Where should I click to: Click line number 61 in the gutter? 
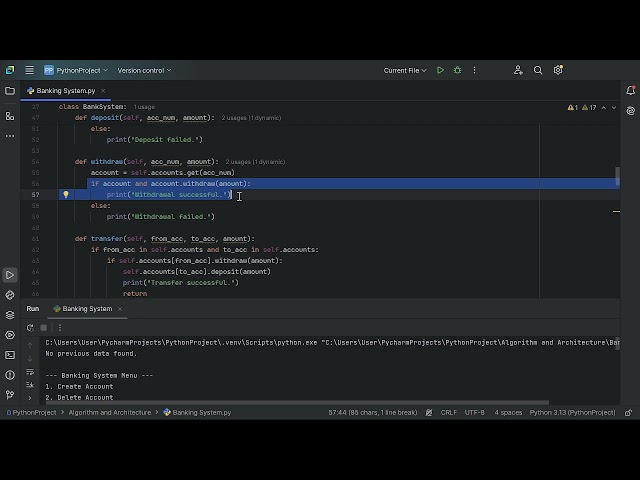pos(36,239)
